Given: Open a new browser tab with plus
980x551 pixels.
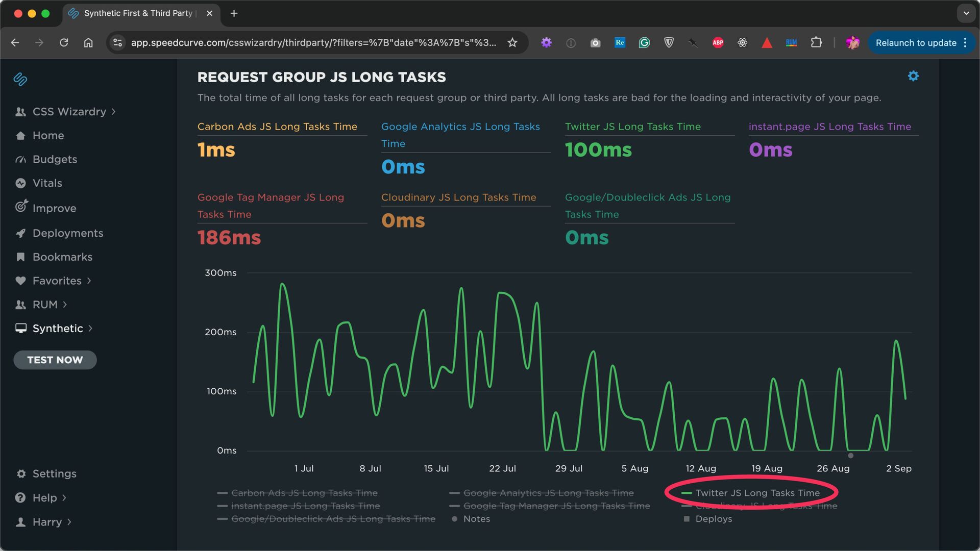Looking at the screenshot, I should (234, 13).
